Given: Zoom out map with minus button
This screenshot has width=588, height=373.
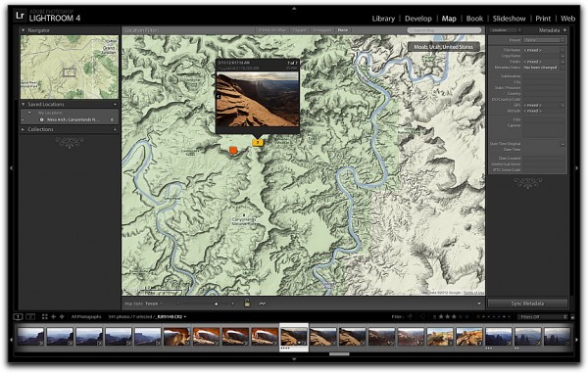Looking at the screenshot, I should [x=178, y=303].
